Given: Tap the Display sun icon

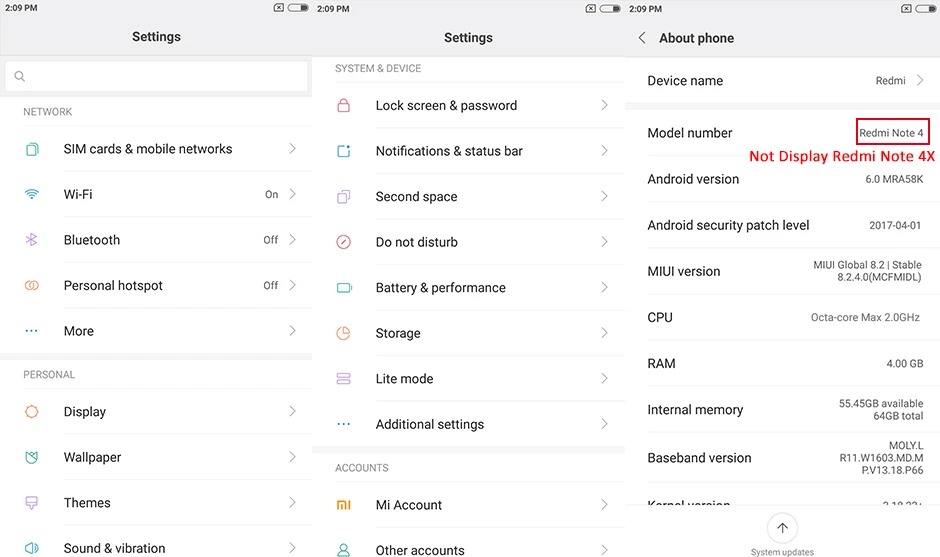Looking at the screenshot, I should [32, 411].
